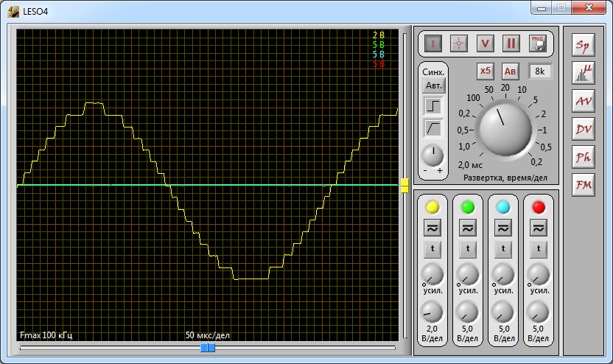Click red channel coupling ≈ button
This screenshot has width=613, height=364.
point(539,228)
